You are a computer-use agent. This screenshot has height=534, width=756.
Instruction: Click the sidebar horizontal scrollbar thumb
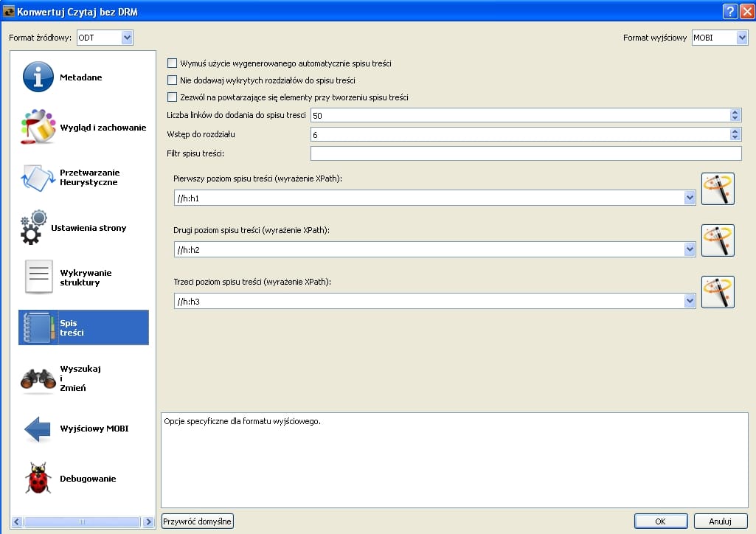pyautogui.click(x=82, y=521)
